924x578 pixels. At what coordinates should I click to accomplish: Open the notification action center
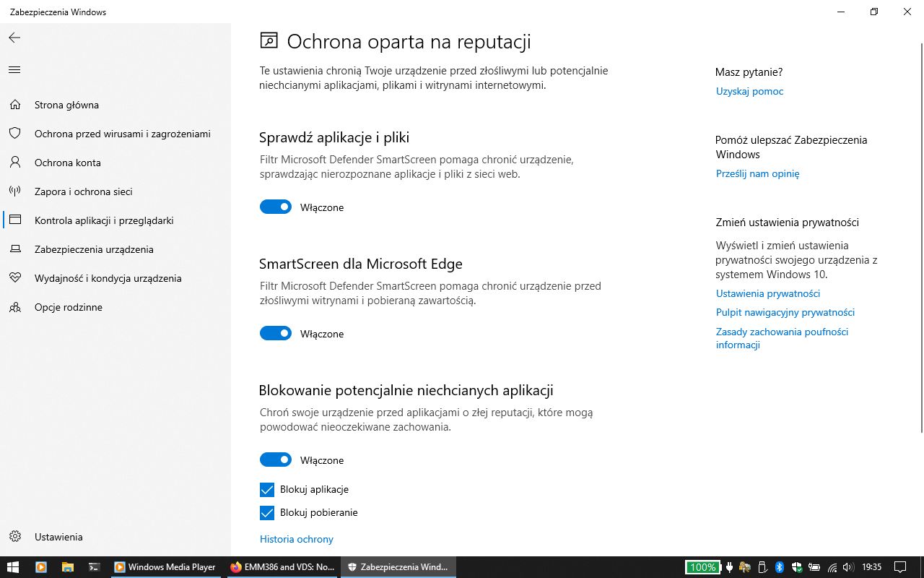click(900, 567)
